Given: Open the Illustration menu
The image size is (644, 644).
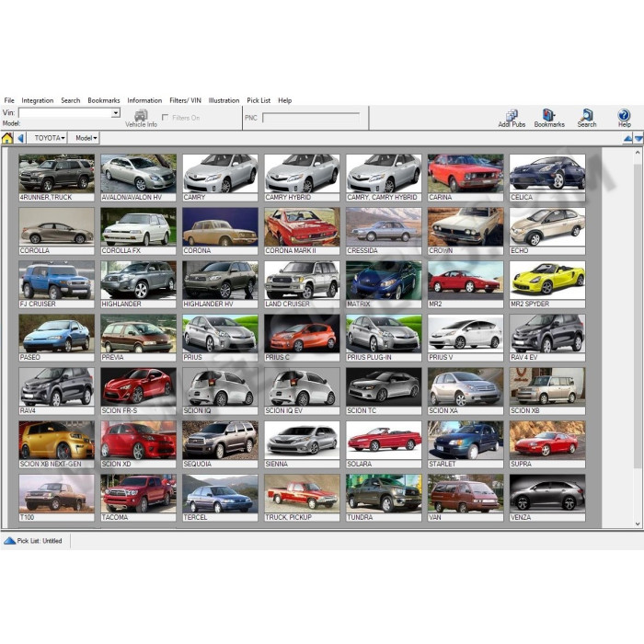Looking at the screenshot, I should [224, 100].
